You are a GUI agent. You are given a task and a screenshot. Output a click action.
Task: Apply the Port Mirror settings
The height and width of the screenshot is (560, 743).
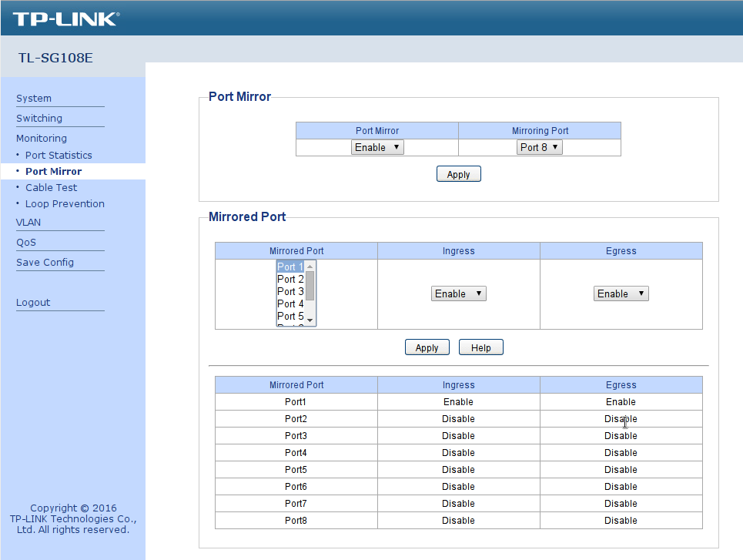(x=458, y=175)
